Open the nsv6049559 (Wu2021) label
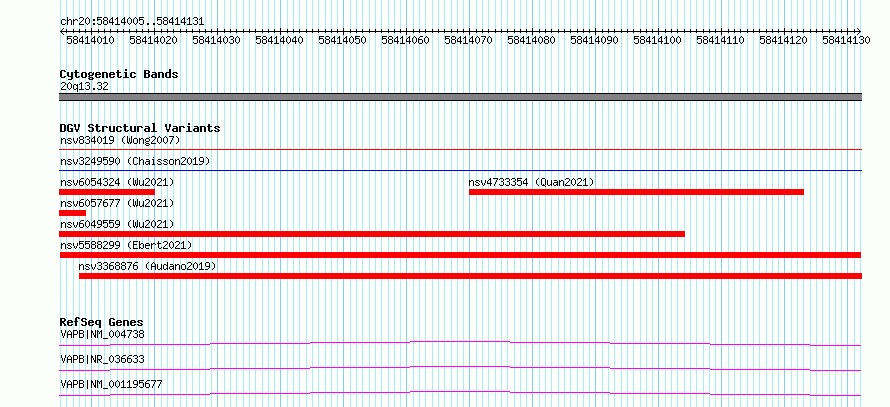The height and width of the screenshot is (407, 890). coord(117,224)
